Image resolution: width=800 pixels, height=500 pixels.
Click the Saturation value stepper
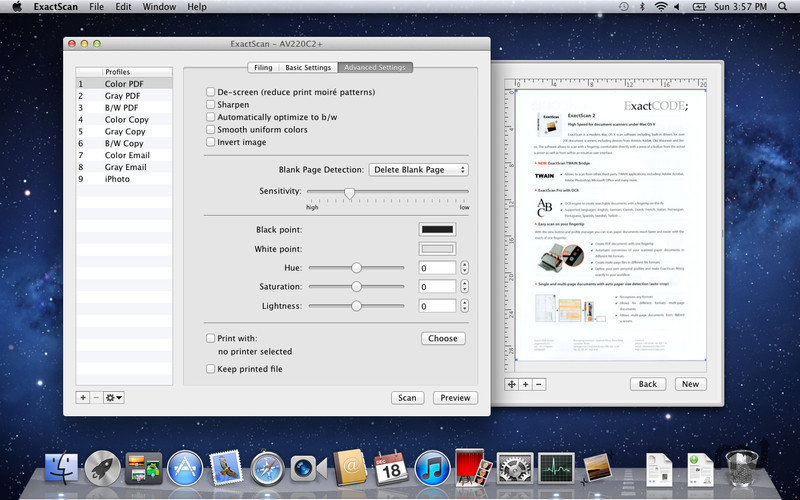464,287
